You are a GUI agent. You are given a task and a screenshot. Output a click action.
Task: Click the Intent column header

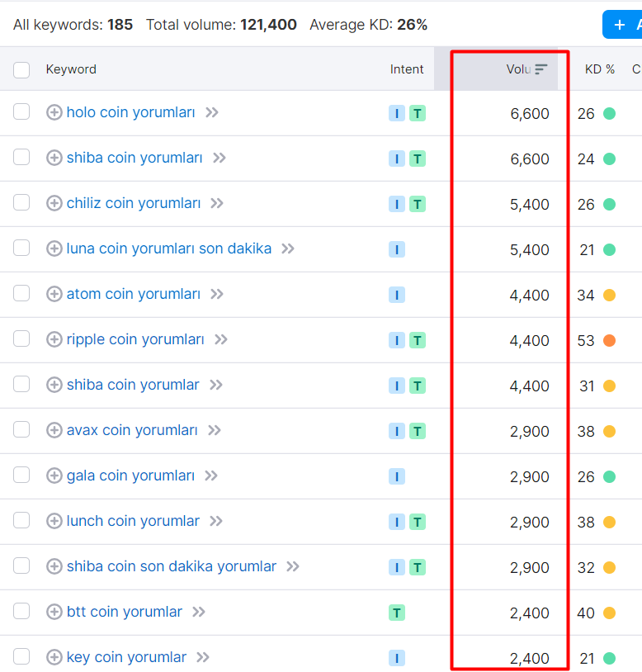tap(407, 69)
